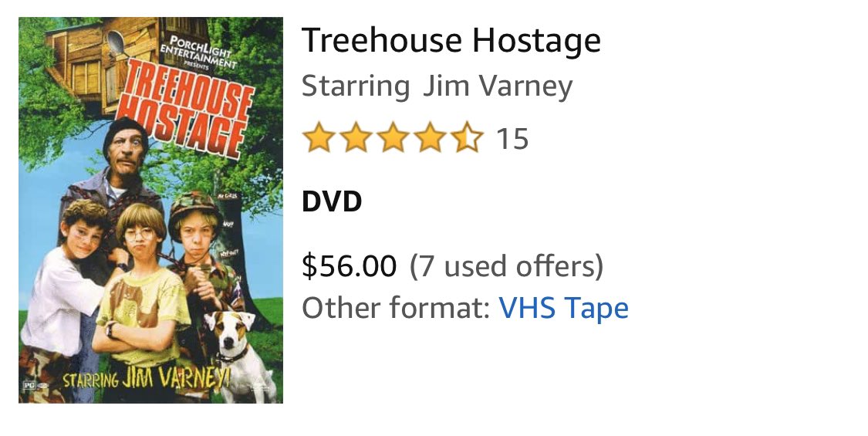This screenshot has width=868, height=436.
Task: Click the Other format label
Action: (x=396, y=308)
